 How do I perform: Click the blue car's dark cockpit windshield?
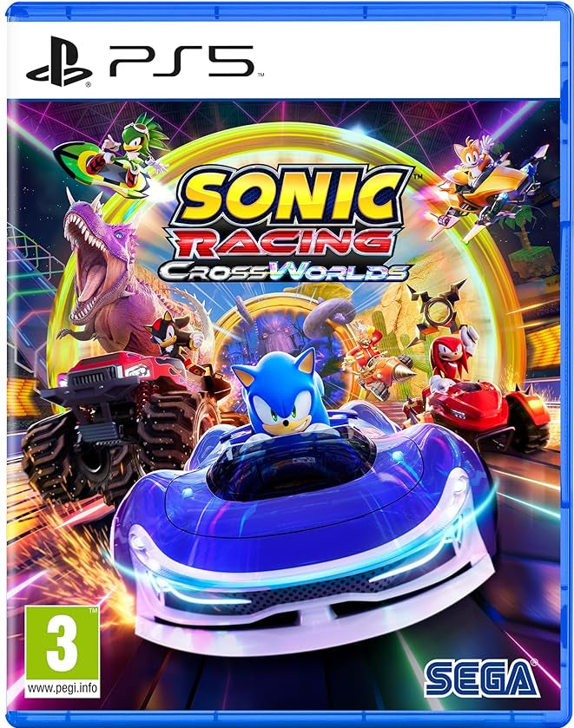(291, 464)
